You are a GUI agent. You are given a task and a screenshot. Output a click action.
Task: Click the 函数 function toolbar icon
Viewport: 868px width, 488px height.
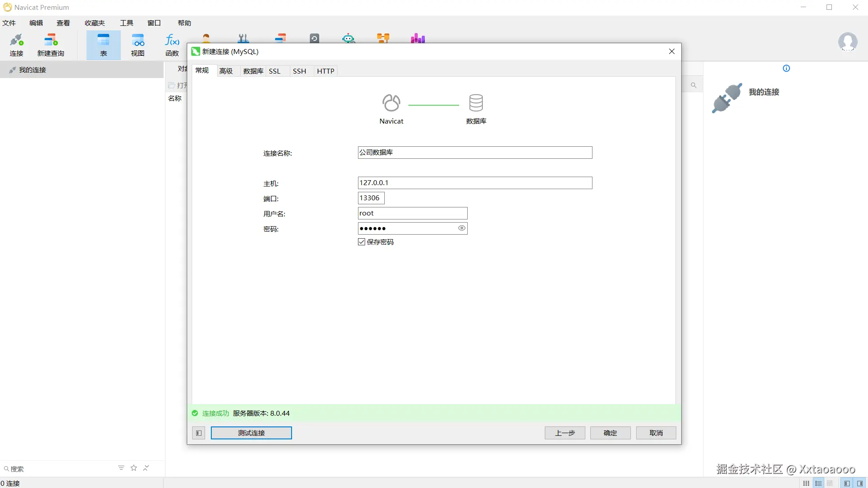coord(172,45)
